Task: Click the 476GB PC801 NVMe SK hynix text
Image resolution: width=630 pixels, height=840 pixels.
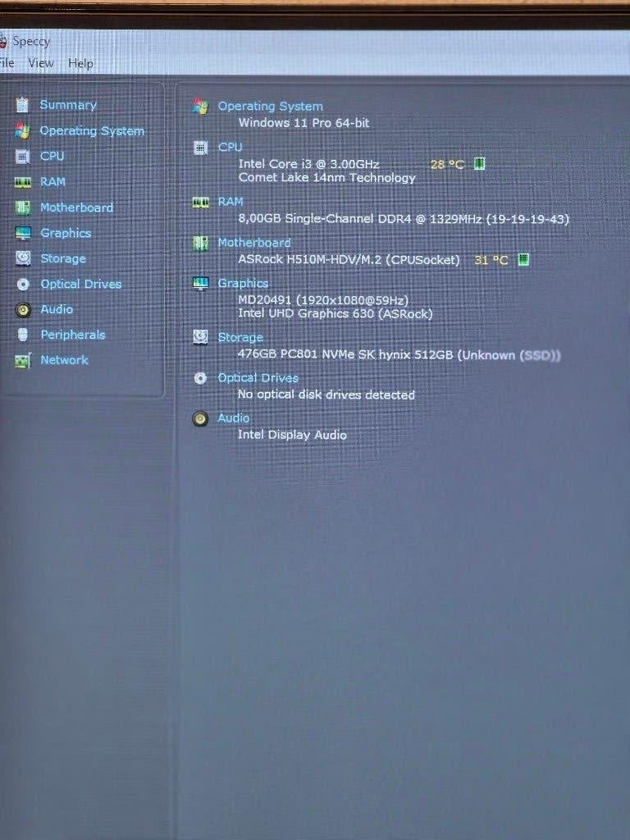Action: tap(399, 354)
